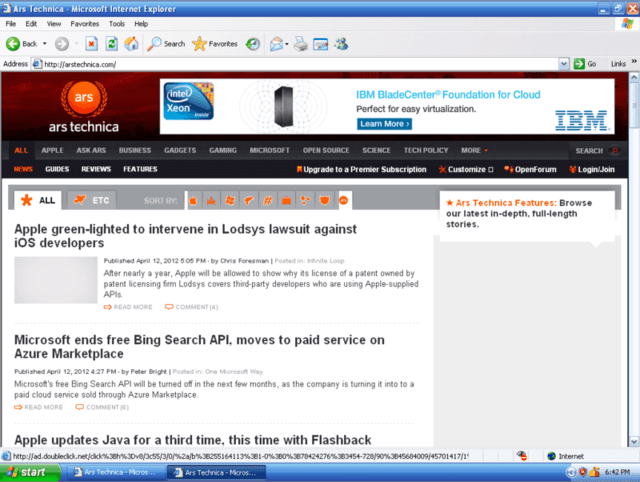Read more on Lodsys lawsuit article
This screenshot has height=482, width=640.
click(x=128, y=307)
